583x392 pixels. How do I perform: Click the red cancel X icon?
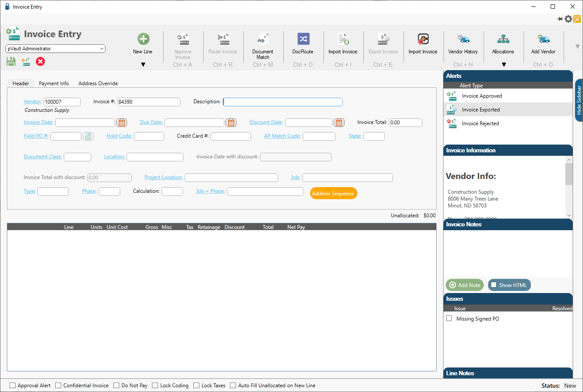click(40, 62)
